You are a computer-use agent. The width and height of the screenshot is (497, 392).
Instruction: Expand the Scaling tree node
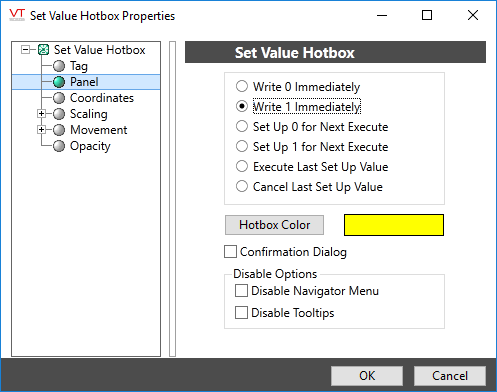pos(41,114)
